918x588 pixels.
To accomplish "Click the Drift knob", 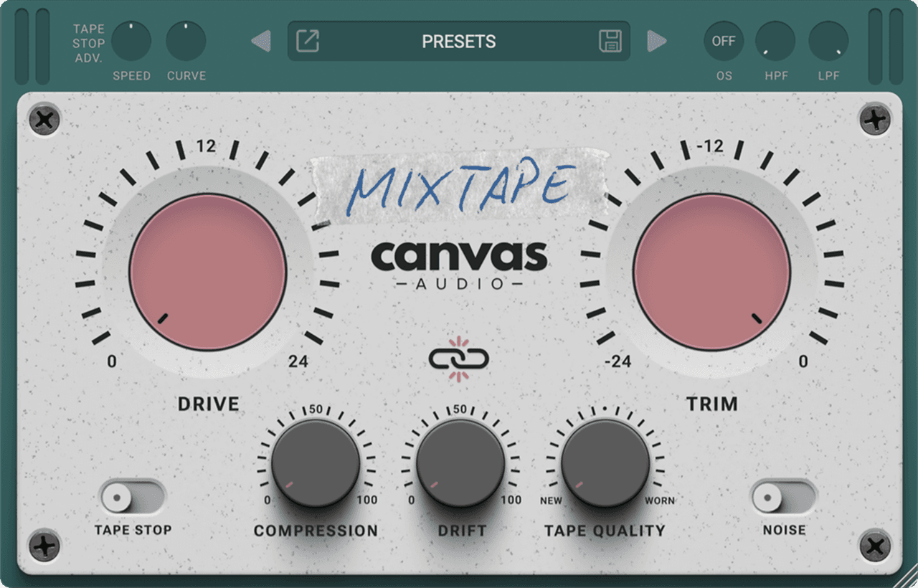I will (460, 463).
